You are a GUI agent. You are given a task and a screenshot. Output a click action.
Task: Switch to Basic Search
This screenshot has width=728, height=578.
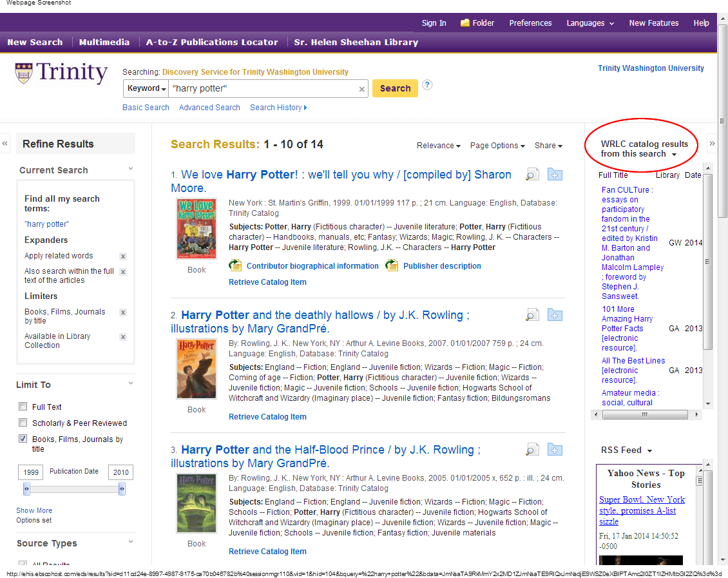click(146, 107)
